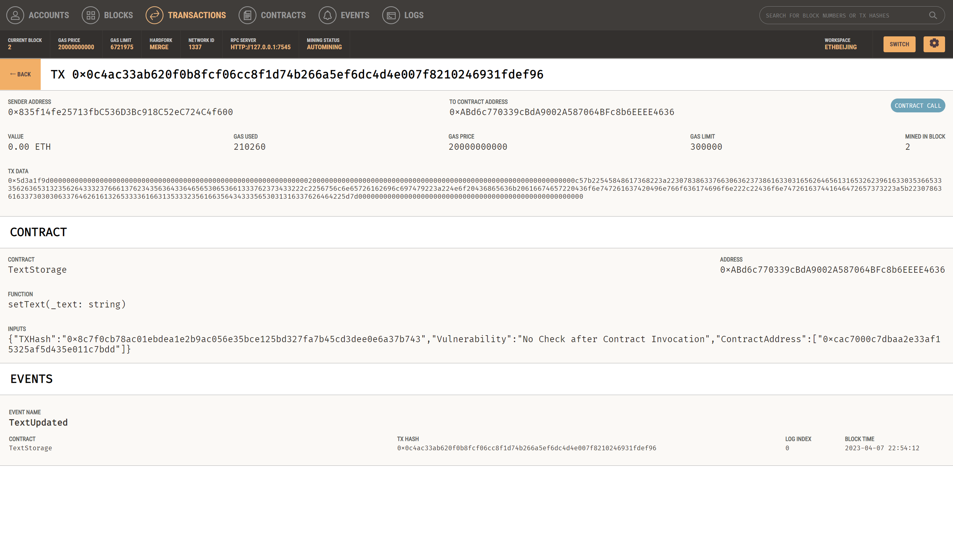The height and width of the screenshot is (560, 953).
Task: Click the Accounts person icon
Action: (x=15, y=15)
